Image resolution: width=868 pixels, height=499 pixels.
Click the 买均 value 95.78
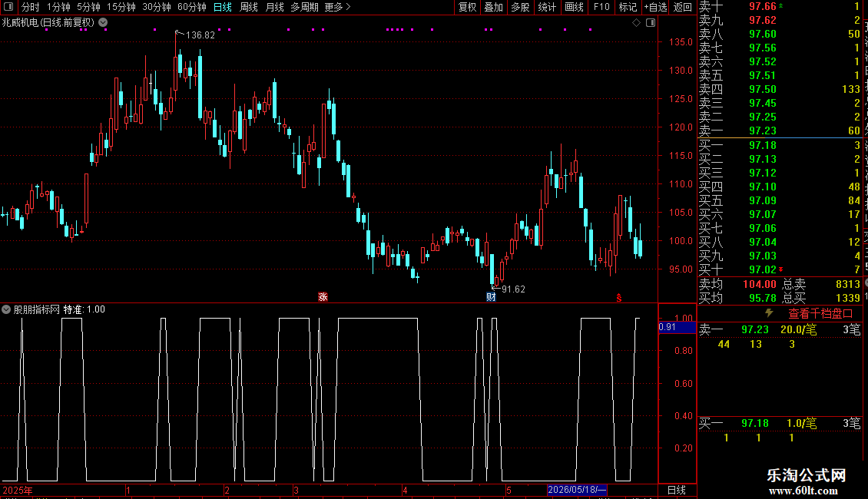pos(762,298)
